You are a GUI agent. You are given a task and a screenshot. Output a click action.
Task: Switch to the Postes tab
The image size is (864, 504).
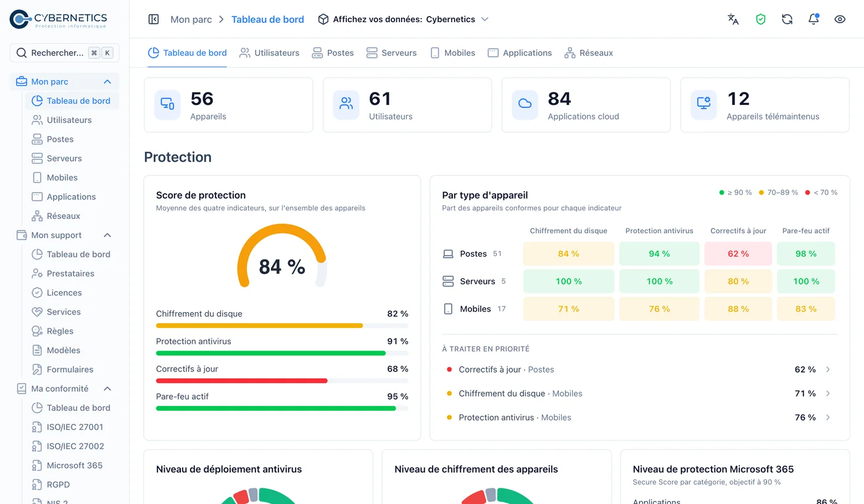[x=333, y=53]
